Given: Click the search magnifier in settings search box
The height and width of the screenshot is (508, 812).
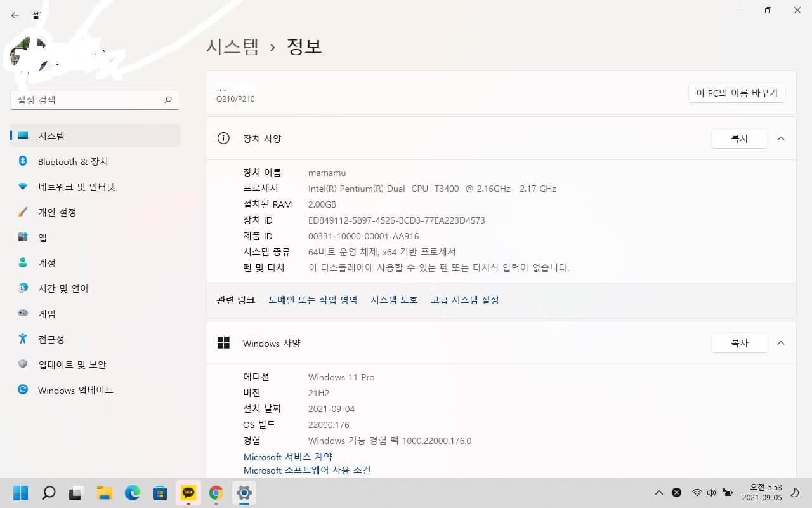Looking at the screenshot, I should pyautogui.click(x=168, y=100).
